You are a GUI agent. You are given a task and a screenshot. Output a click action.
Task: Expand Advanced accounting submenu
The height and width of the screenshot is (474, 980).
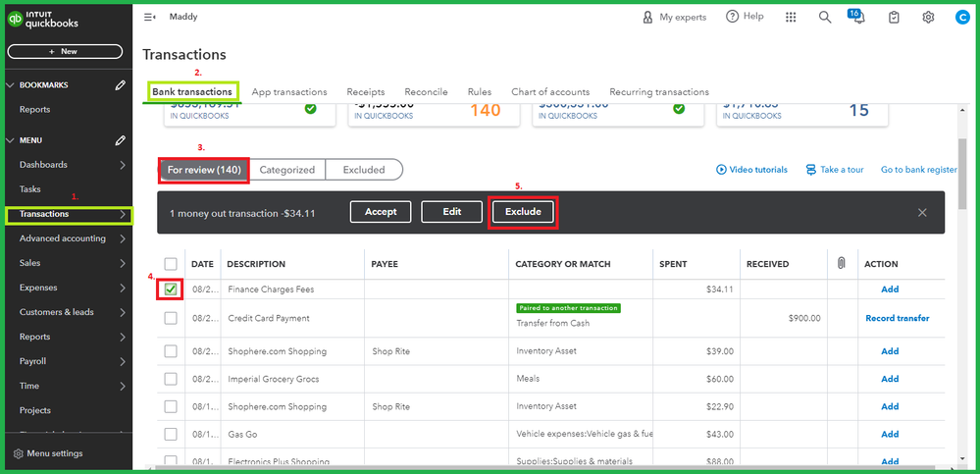pyautogui.click(x=123, y=238)
